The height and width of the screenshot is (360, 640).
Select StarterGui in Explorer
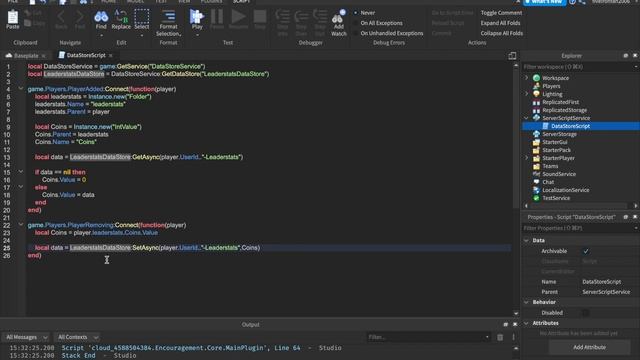point(554,142)
